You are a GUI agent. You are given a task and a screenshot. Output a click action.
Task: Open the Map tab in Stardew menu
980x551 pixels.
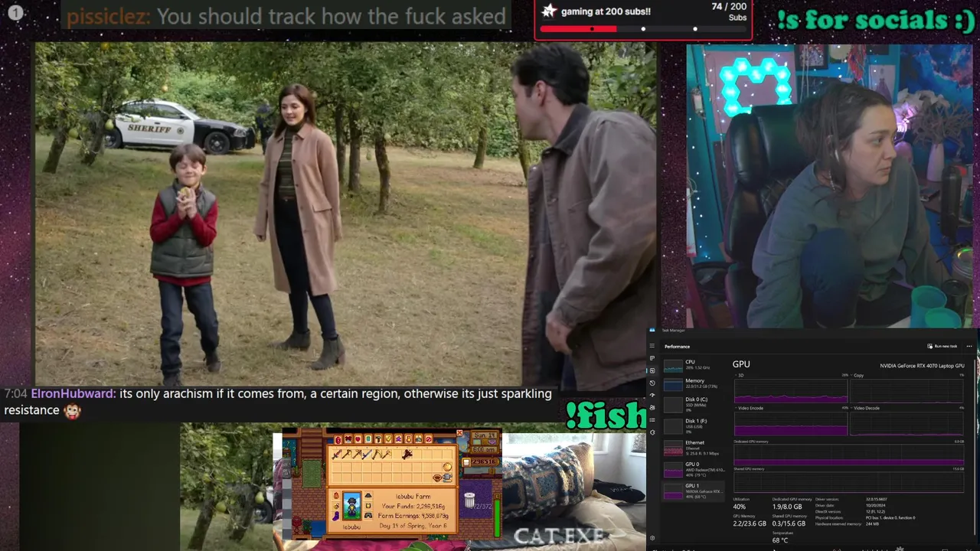click(x=368, y=439)
